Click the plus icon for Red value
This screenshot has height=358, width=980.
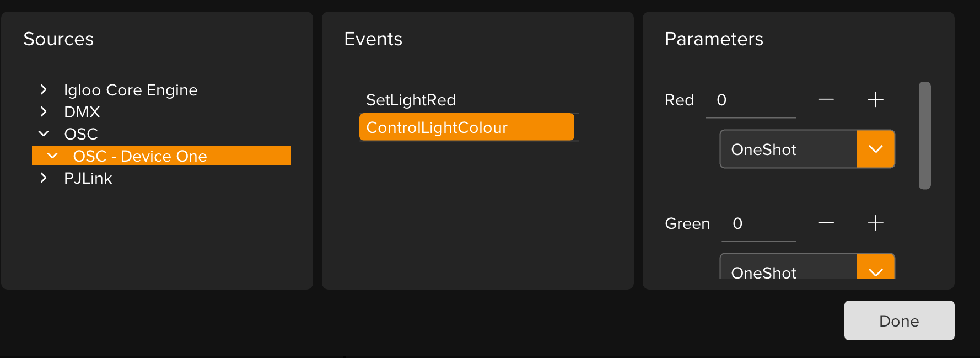[875, 100]
